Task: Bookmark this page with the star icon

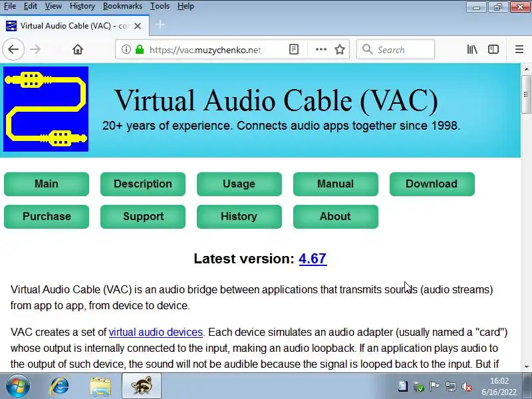Action: click(340, 49)
